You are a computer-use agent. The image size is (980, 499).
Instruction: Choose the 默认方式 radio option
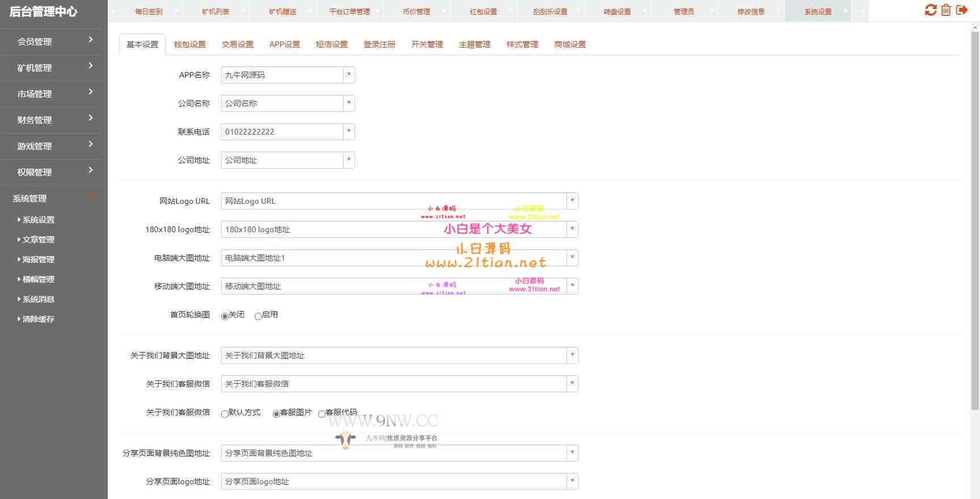pos(225,414)
